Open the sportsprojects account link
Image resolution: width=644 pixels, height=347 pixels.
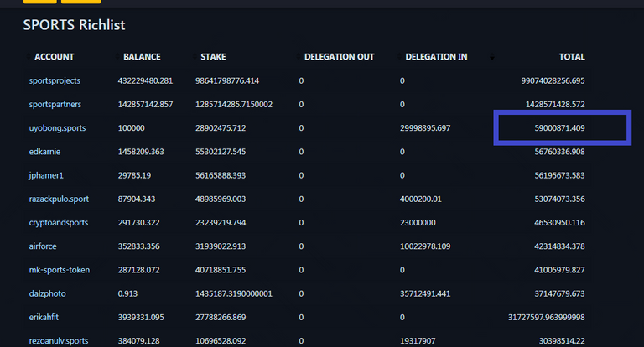55,81
